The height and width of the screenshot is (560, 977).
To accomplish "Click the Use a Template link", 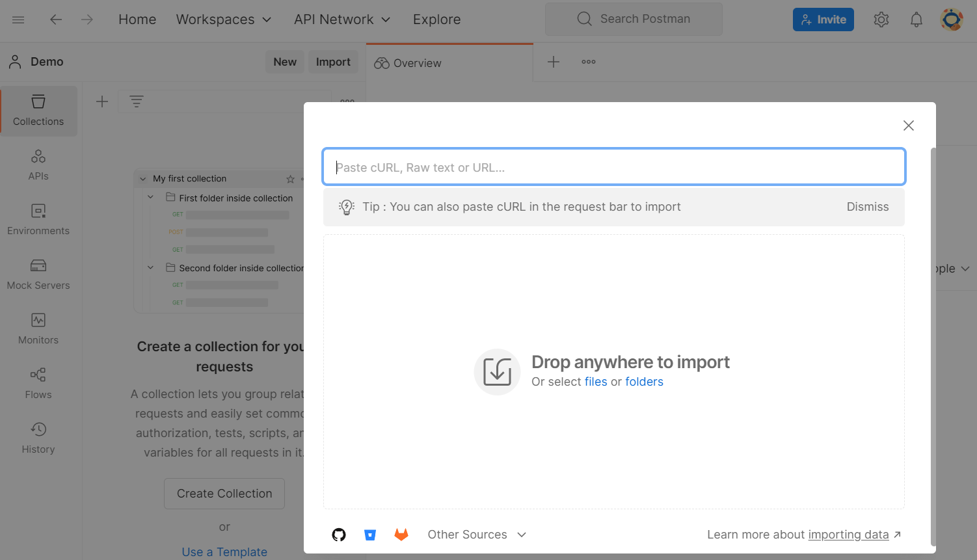I will pos(224,552).
